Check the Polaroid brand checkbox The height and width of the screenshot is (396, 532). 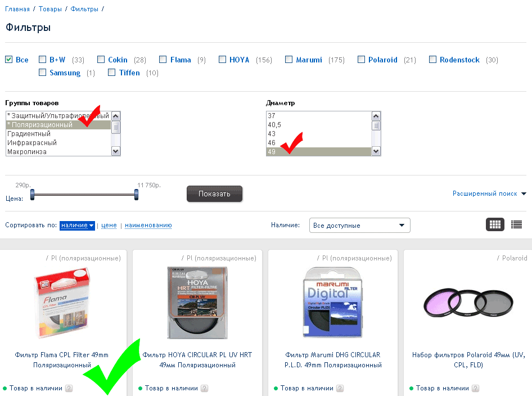point(362,60)
